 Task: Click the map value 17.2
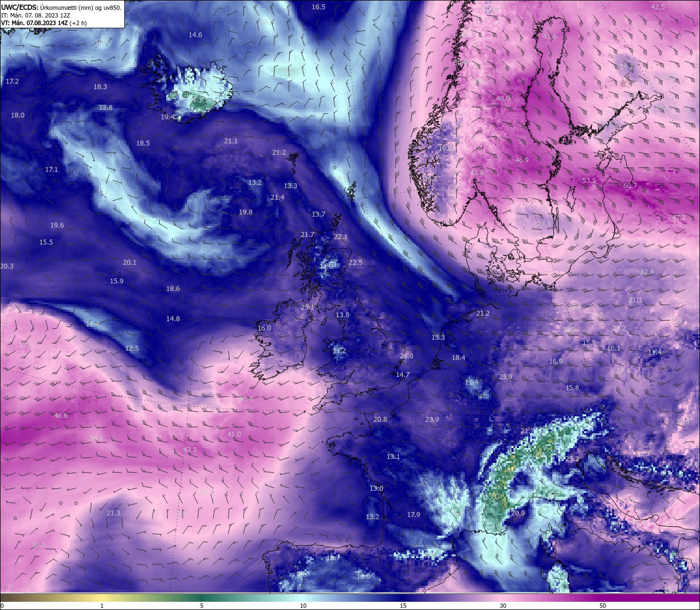pyautogui.click(x=12, y=82)
